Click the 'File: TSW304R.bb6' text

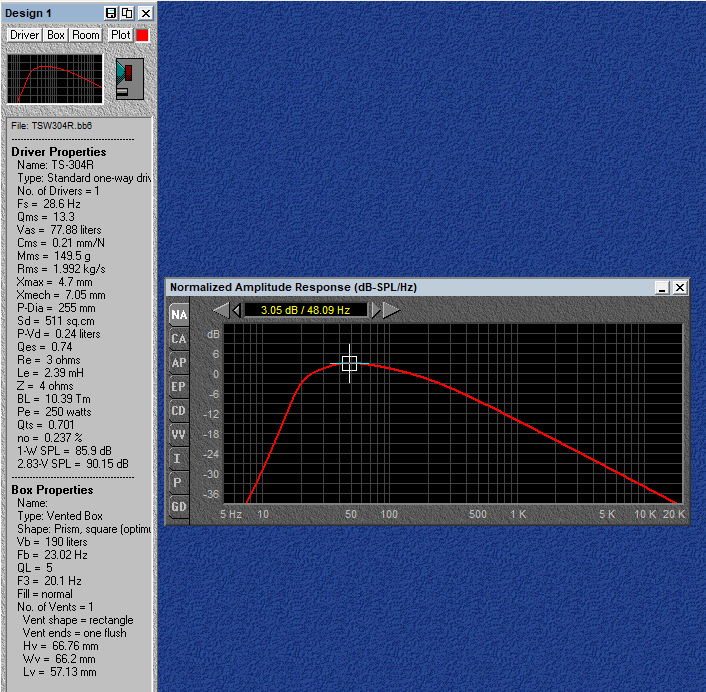point(51,126)
